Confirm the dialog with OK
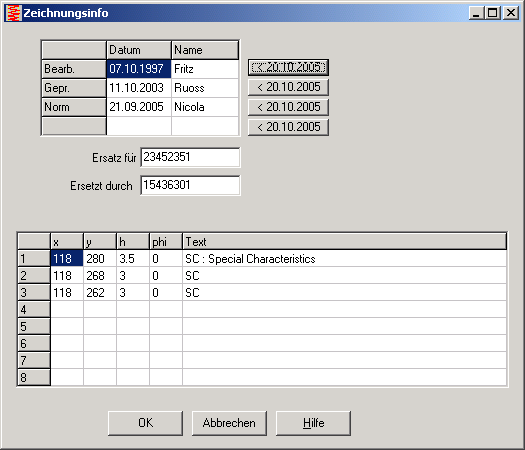Screen dimensions: 525x450 click(x=146, y=423)
